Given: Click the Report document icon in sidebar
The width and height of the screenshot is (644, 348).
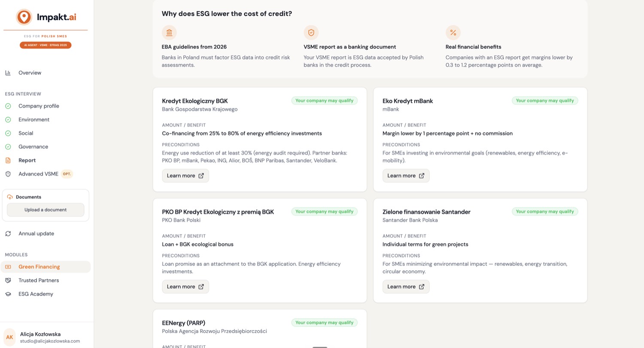Looking at the screenshot, I should pos(8,160).
